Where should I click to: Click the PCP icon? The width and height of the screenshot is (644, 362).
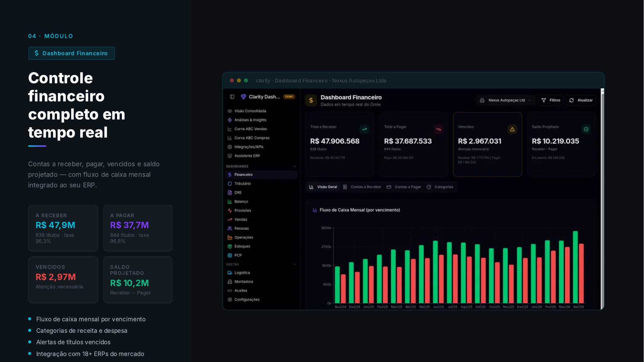[x=230, y=255]
